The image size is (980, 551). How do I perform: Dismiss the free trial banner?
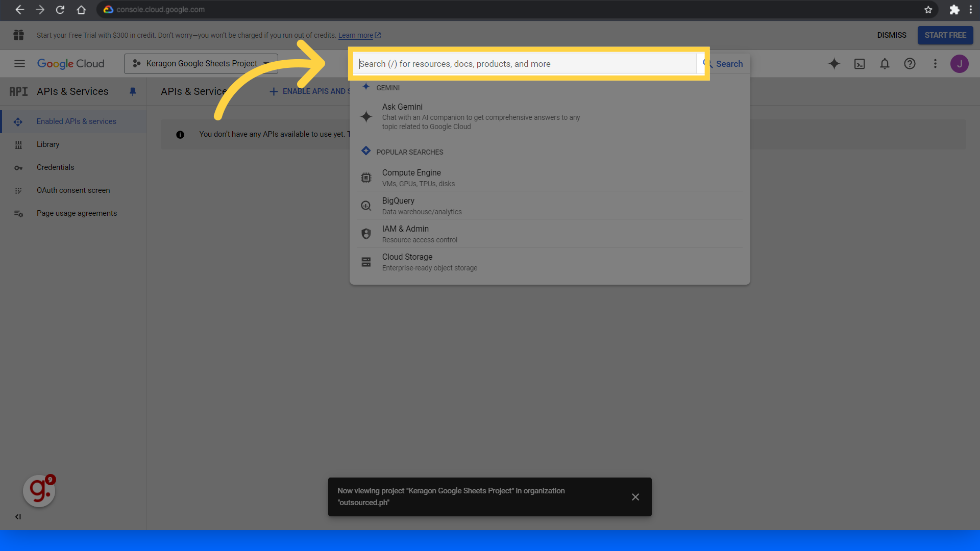click(x=892, y=35)
